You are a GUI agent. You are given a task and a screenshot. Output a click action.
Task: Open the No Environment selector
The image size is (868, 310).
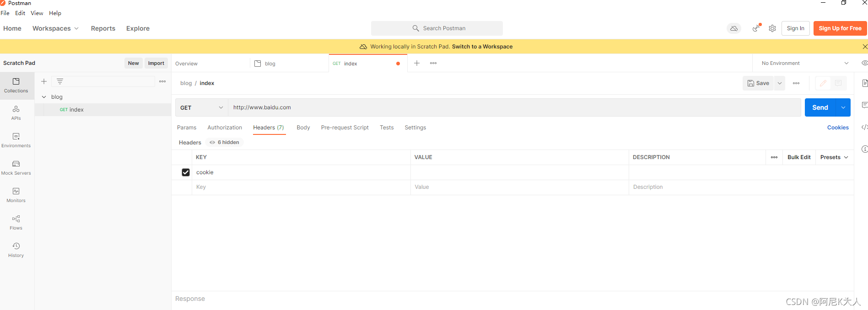point(805,63)
